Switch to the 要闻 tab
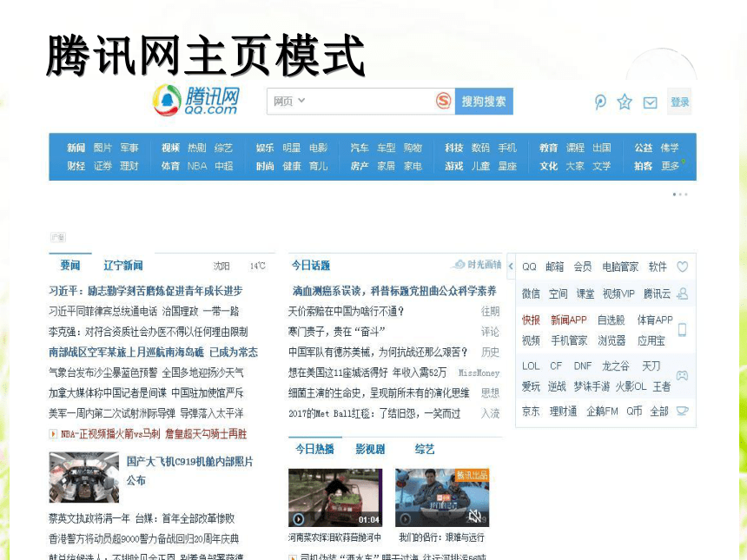 70,265
